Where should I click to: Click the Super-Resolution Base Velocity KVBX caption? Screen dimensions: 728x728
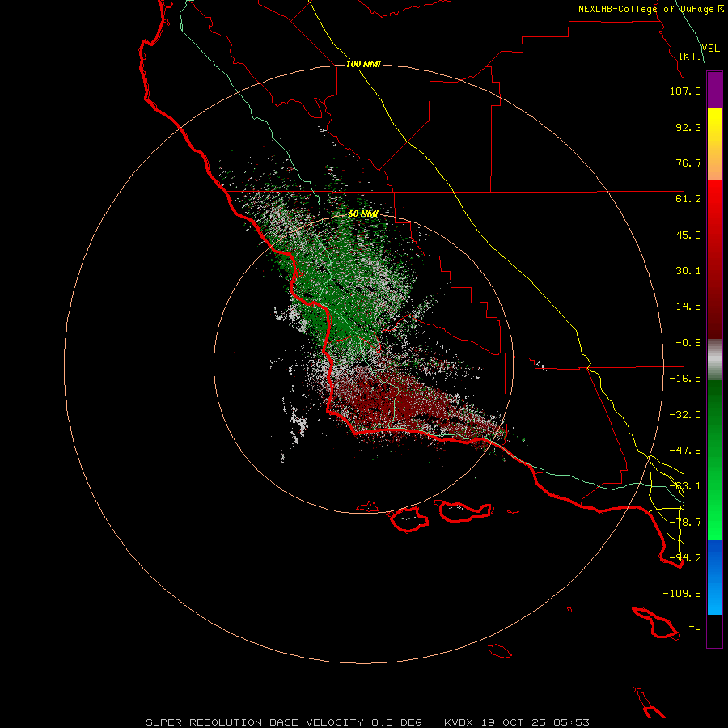368,722
